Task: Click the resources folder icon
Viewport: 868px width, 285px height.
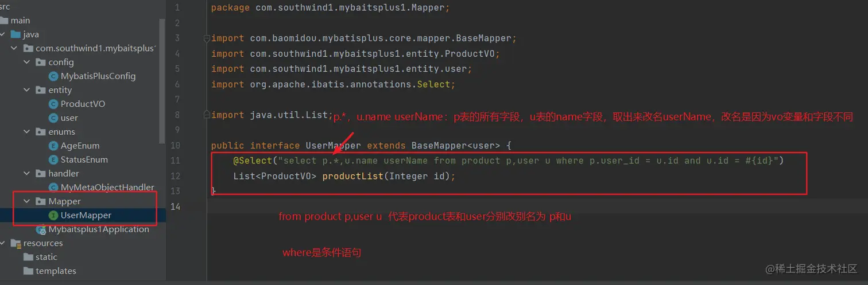Action: click(x=15, y=243)
